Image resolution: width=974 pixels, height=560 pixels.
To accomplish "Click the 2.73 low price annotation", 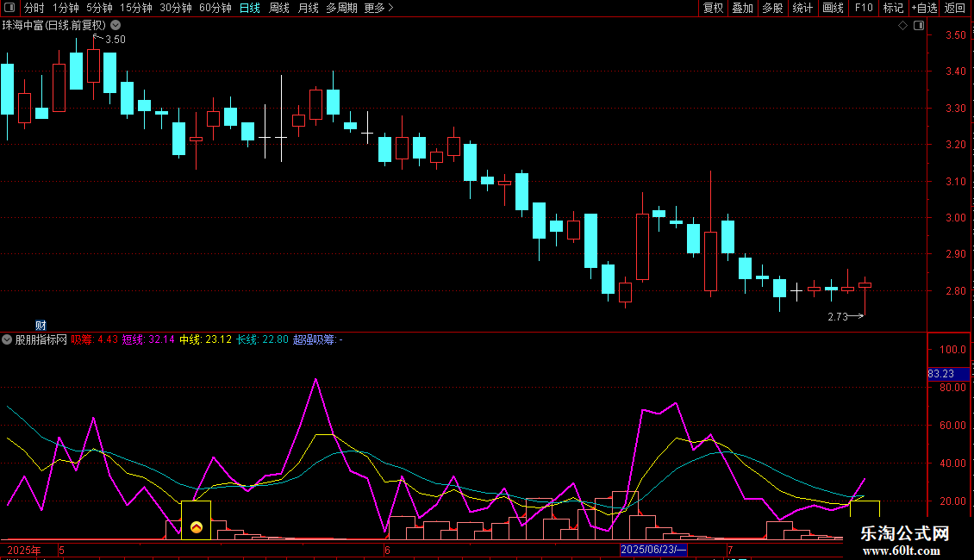I will tap(838, 317).
